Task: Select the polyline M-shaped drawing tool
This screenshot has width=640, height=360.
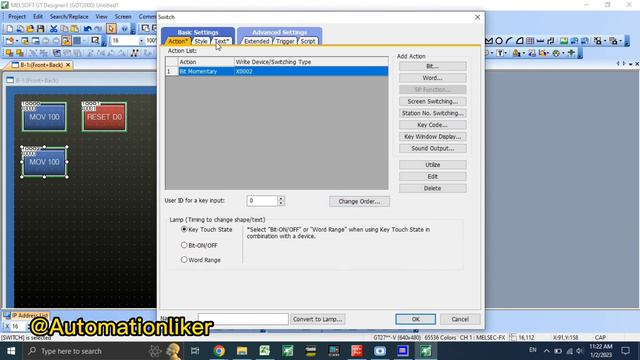Action: (x=489, y=41)
